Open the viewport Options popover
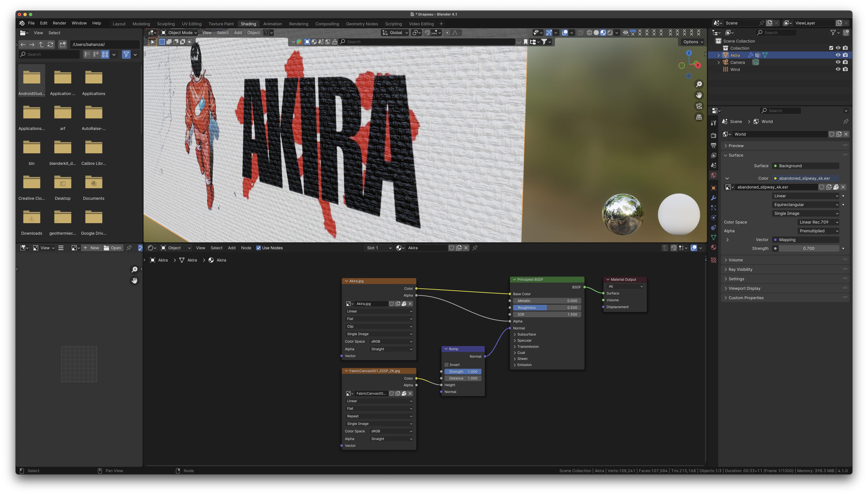868x495 pixels. click(693, 42)
